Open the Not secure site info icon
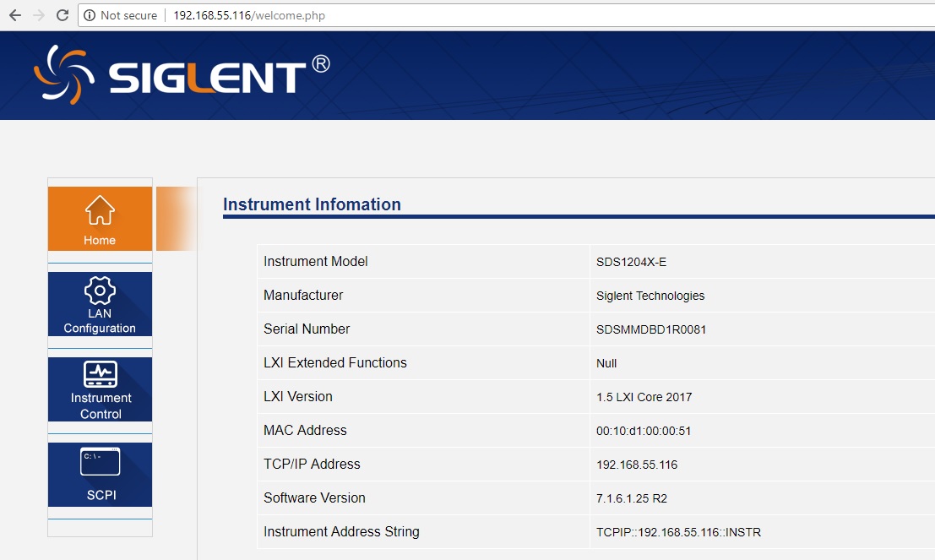 [90, 15]
